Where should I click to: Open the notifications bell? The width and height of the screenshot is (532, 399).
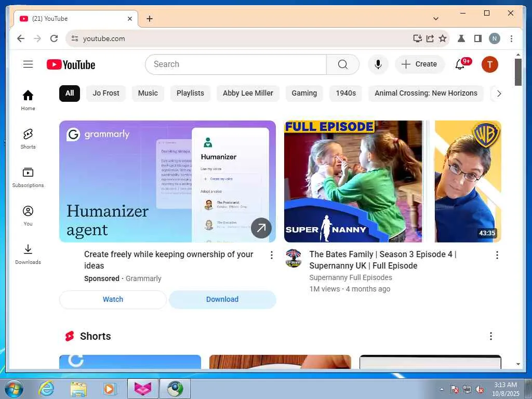[x=460, y=64]
